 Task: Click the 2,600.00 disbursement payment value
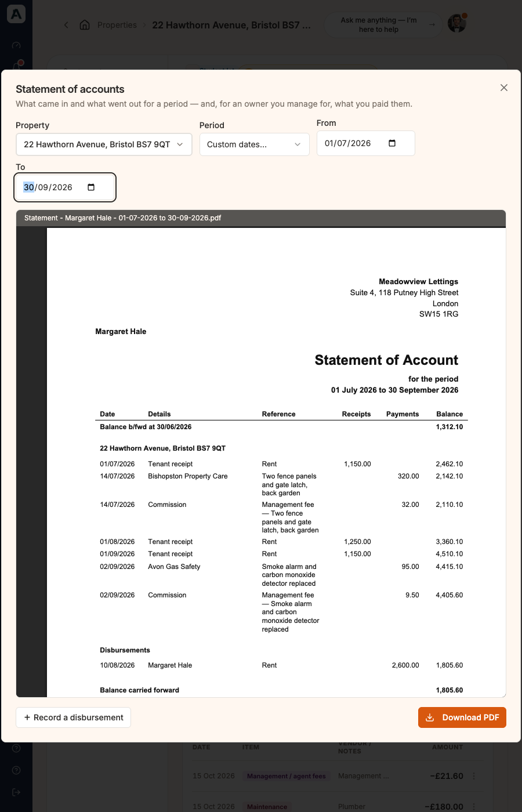405,665
